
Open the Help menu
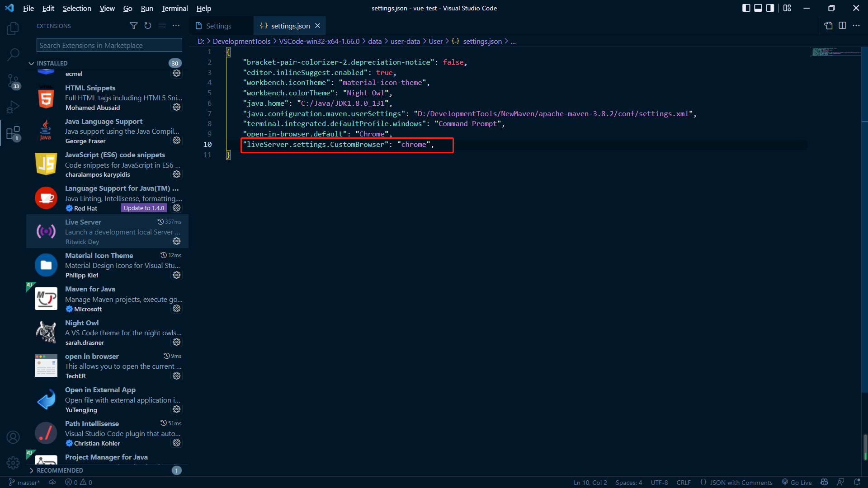[x=204, y=8]
